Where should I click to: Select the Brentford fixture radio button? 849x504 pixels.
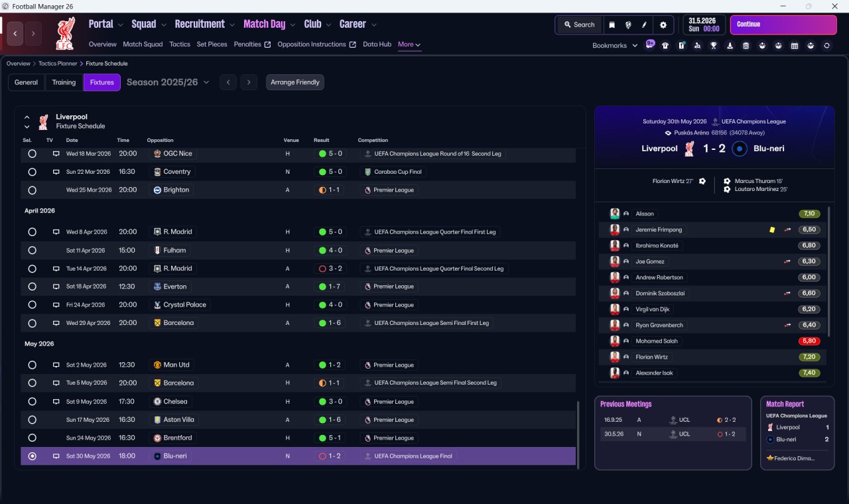(x=32, y=438)
